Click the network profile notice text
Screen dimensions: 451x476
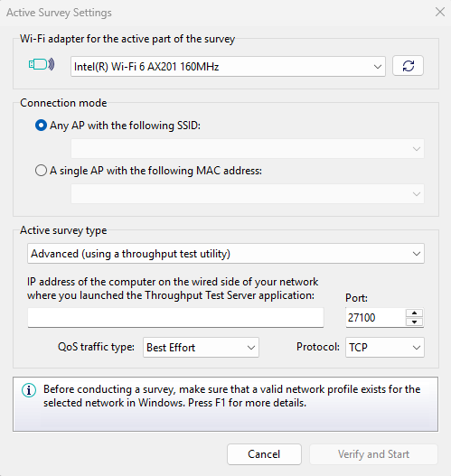click(x=231, y=396)
